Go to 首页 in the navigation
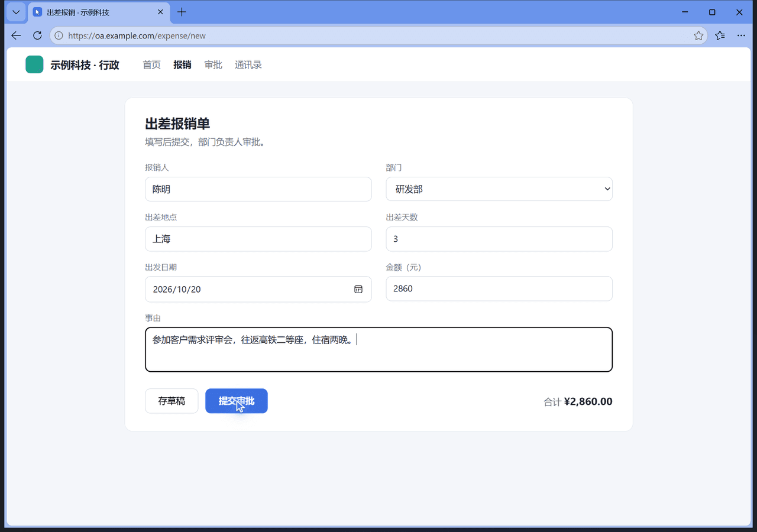757x532 pixels. pos(151,65)
